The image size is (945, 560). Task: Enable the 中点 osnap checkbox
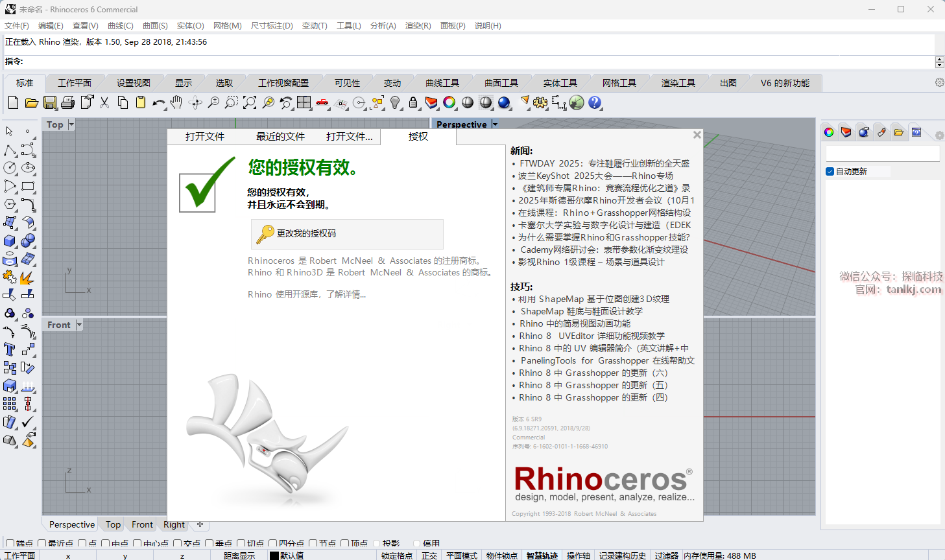point(105,544)
